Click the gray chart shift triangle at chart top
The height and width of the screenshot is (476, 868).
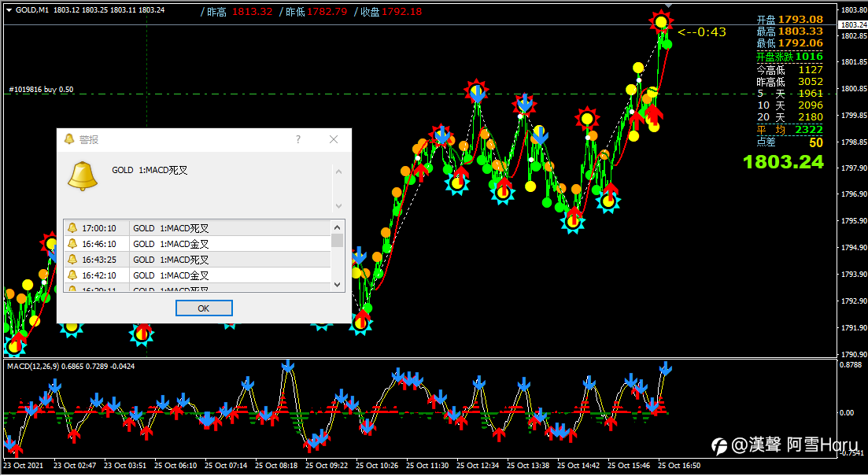[668, 5]
